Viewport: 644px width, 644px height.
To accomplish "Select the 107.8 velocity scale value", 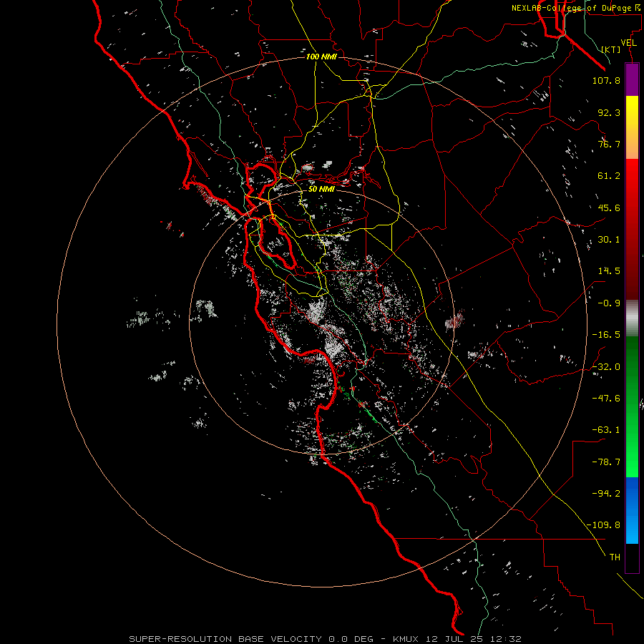I will click(606, 80).
